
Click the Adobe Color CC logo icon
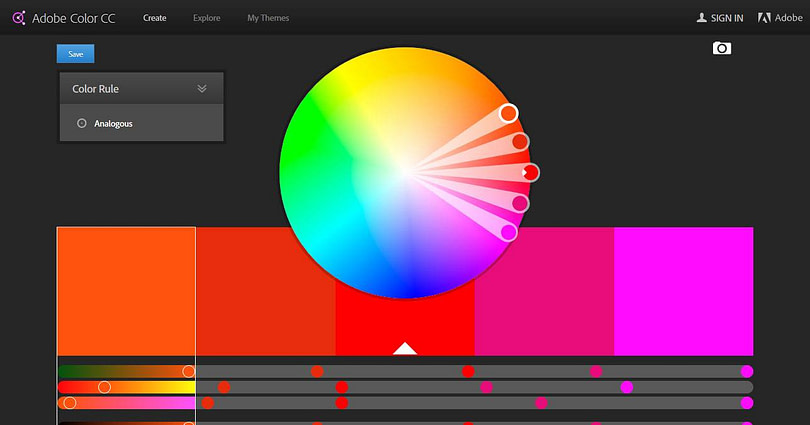click(19, 18)
